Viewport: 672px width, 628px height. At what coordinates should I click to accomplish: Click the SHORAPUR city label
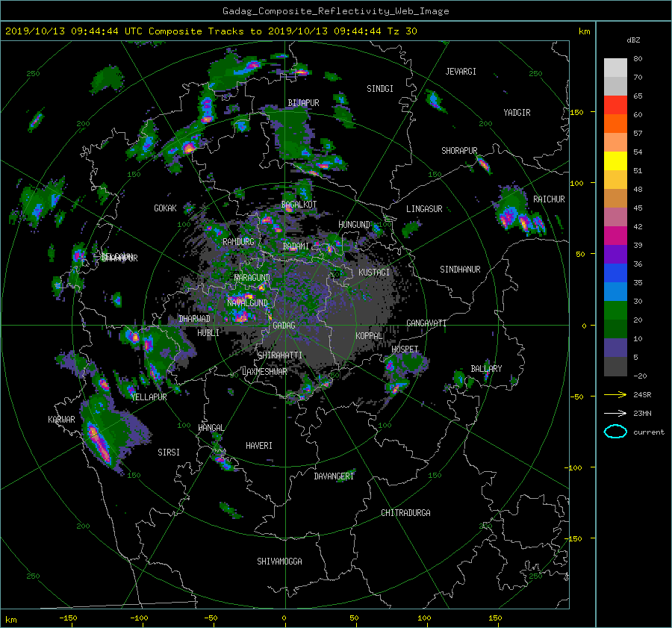pos(459,150)
